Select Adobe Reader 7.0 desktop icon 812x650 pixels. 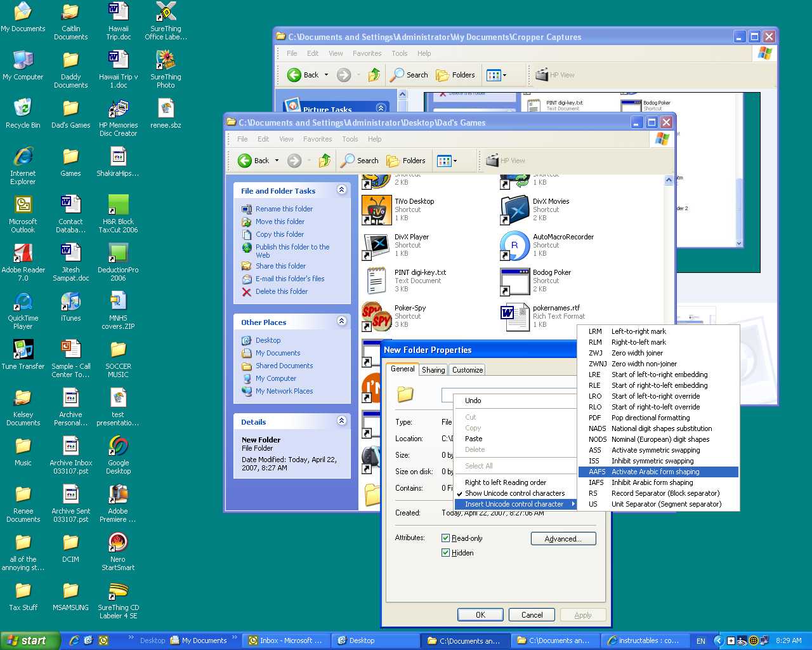point(23,262)
